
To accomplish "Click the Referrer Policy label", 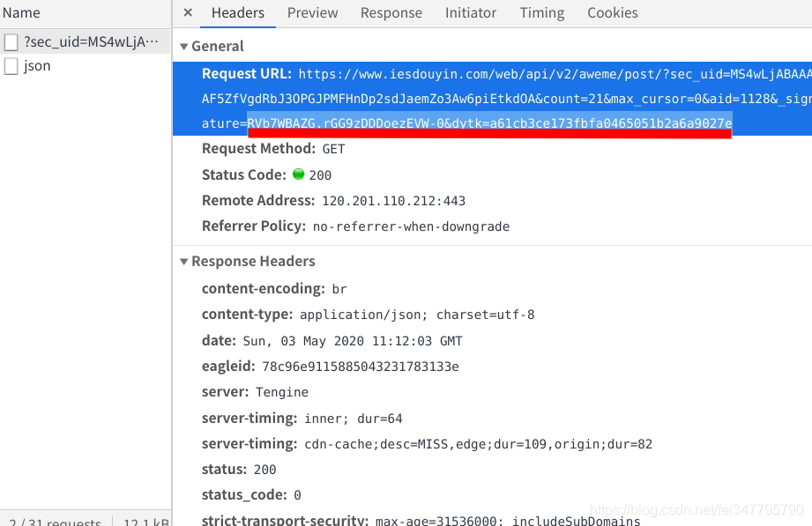I will pyautogui.click(x=254, y=226).
